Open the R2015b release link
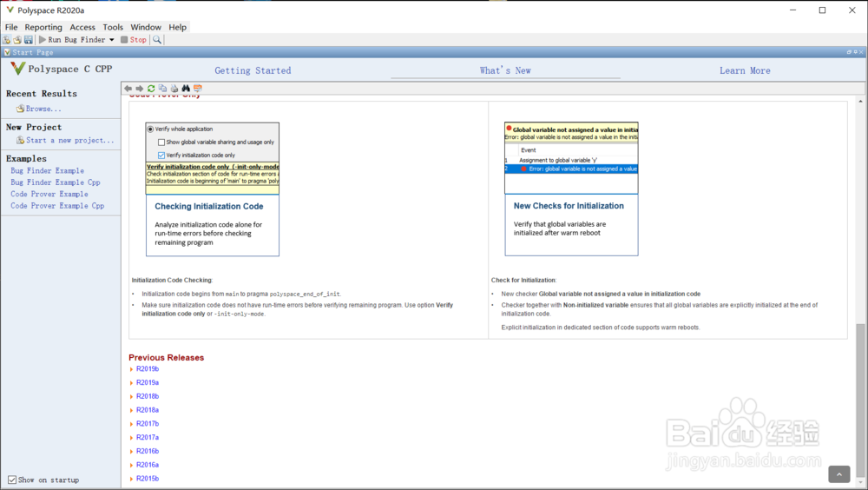 pyautogui.click(x=148, y=479)
